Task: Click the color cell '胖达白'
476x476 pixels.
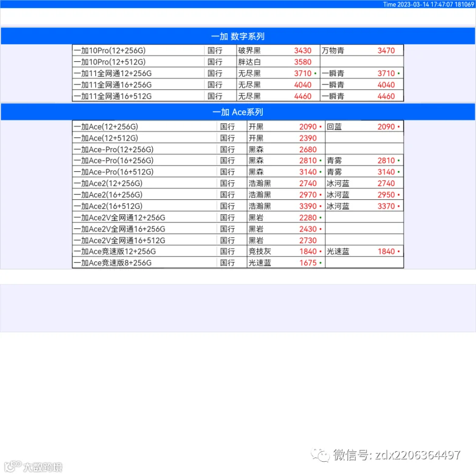Action: 249,62
